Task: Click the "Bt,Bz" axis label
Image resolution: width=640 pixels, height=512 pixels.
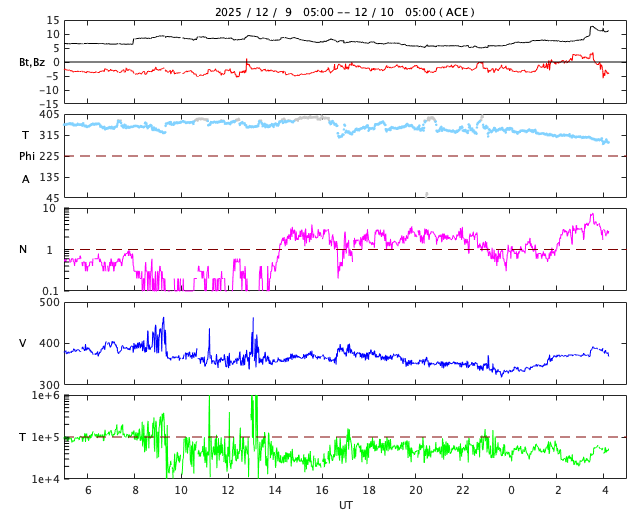Action: coord(32,62)
